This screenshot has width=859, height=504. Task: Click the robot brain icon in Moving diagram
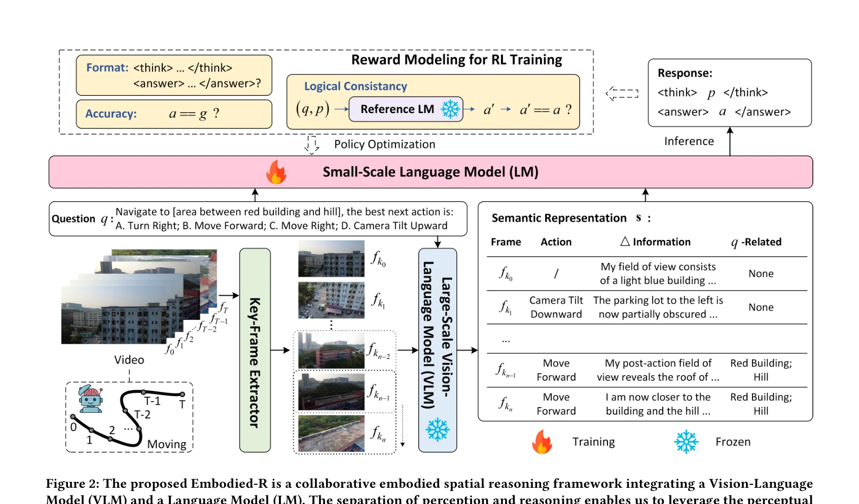tap(90, 399)
